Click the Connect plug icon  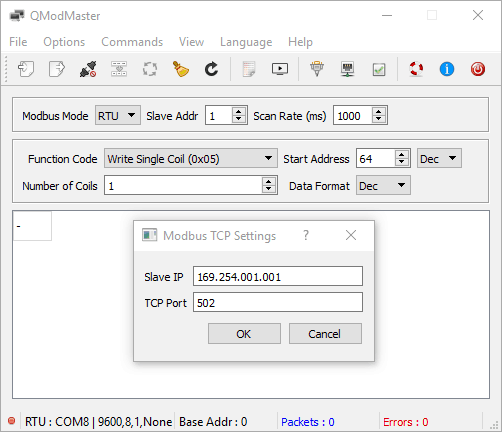coord(88,69)
